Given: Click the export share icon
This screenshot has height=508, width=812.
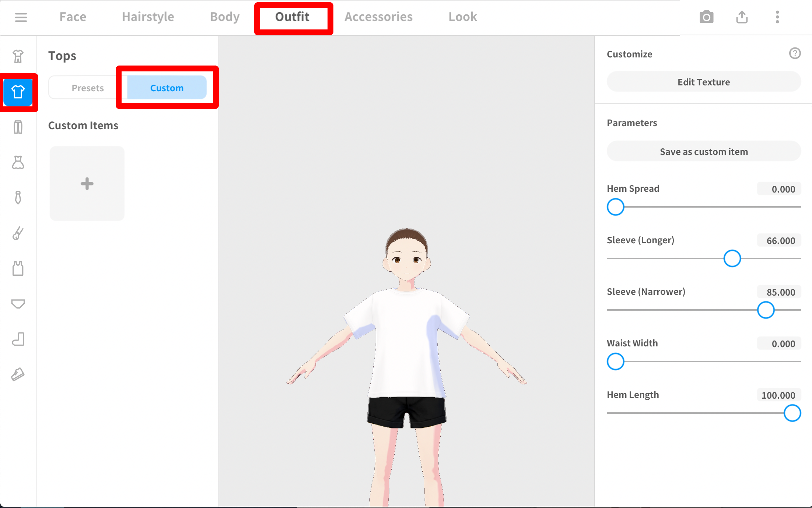Looking at the screenshot, I should point(742,17).
